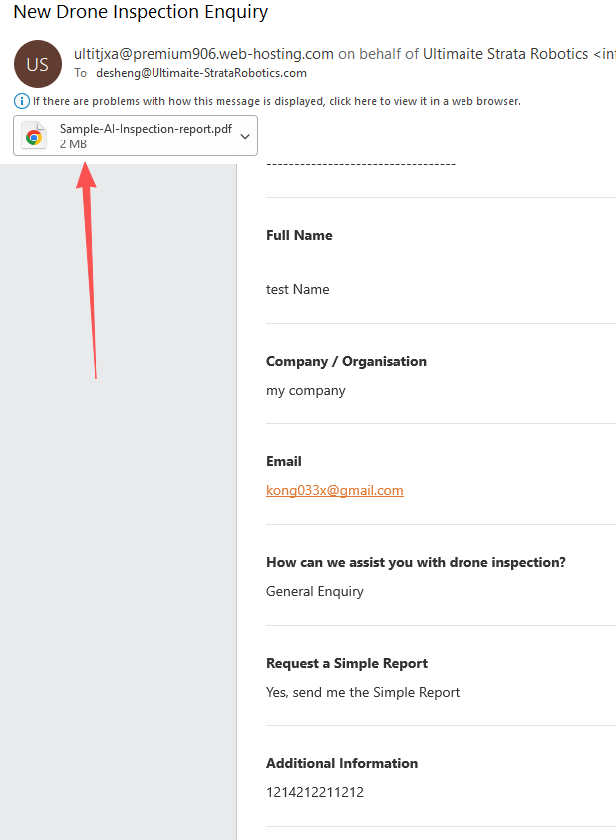Click the New Drone Inspection Enquiry subject

click(141, 13)
